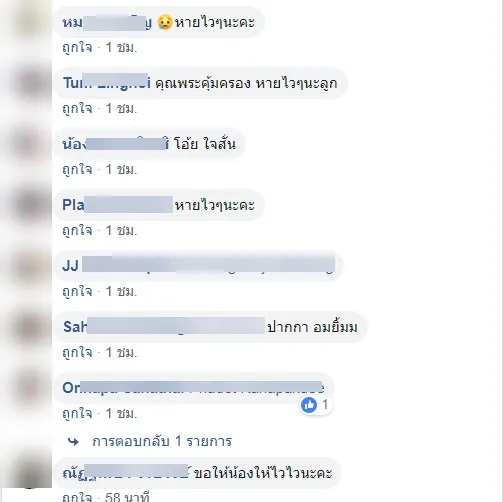Like the comment saying โอ้ย ใจสั่น
Viewport: 503px width, 502px height.
[x=77, y=169]
